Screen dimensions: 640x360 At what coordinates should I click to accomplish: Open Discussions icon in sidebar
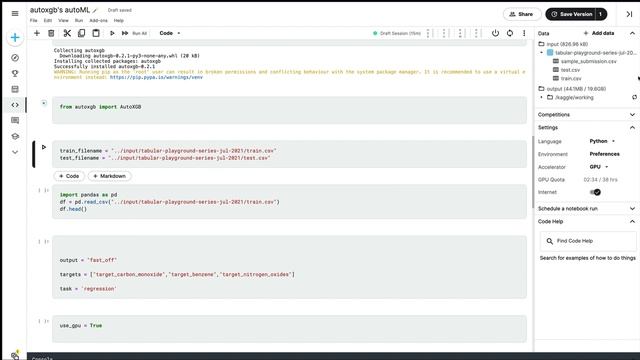(x=15, y=120)
